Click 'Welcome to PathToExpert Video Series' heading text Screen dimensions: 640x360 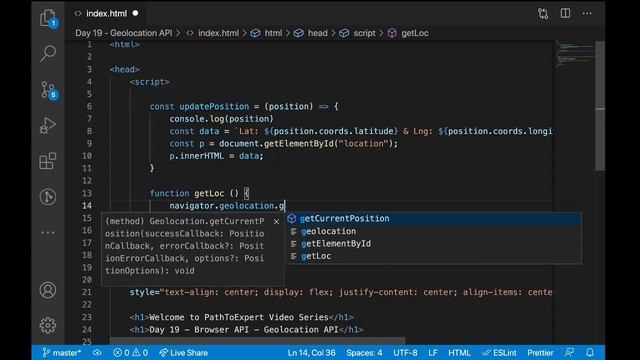coord(239,317)
